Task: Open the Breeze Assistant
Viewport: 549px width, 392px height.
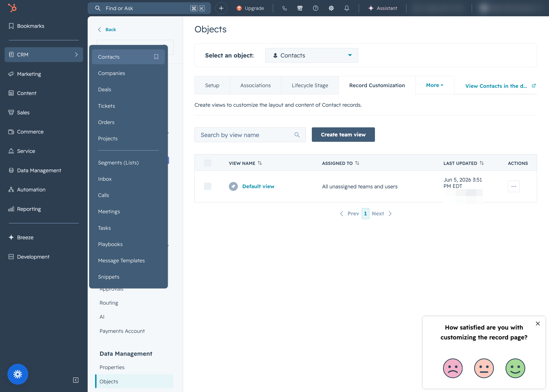Action: point(382,8)
